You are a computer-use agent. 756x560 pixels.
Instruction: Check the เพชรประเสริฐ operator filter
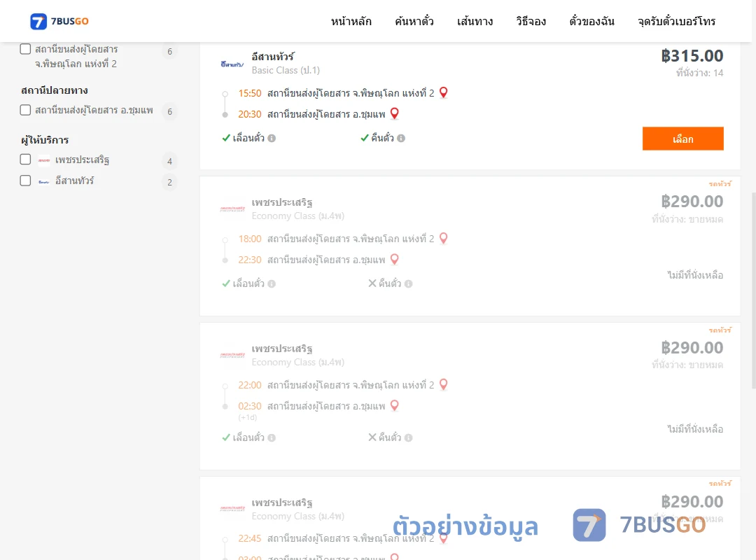click(x=26, y=159)
